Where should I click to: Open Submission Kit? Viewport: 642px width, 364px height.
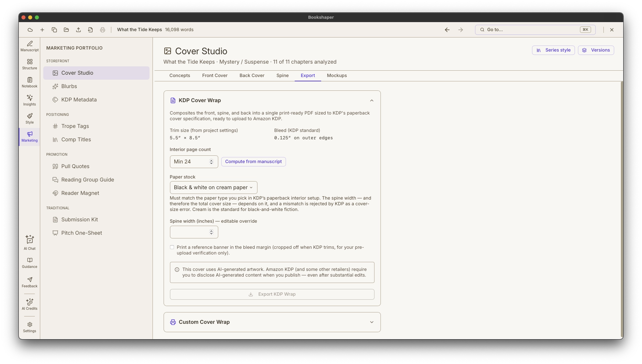[96, 220]
